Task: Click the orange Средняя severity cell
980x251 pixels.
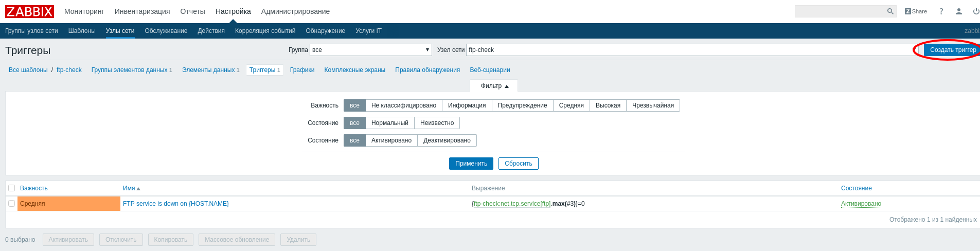Action: click(69, 204)
